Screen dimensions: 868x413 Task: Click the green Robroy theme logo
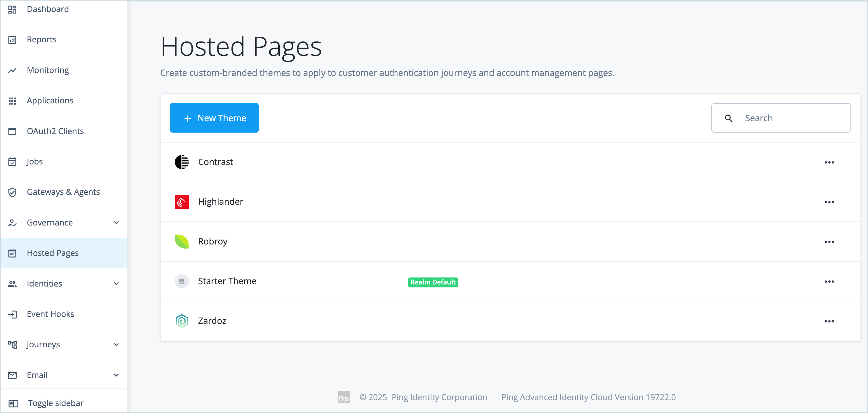[x=181, y=242]
